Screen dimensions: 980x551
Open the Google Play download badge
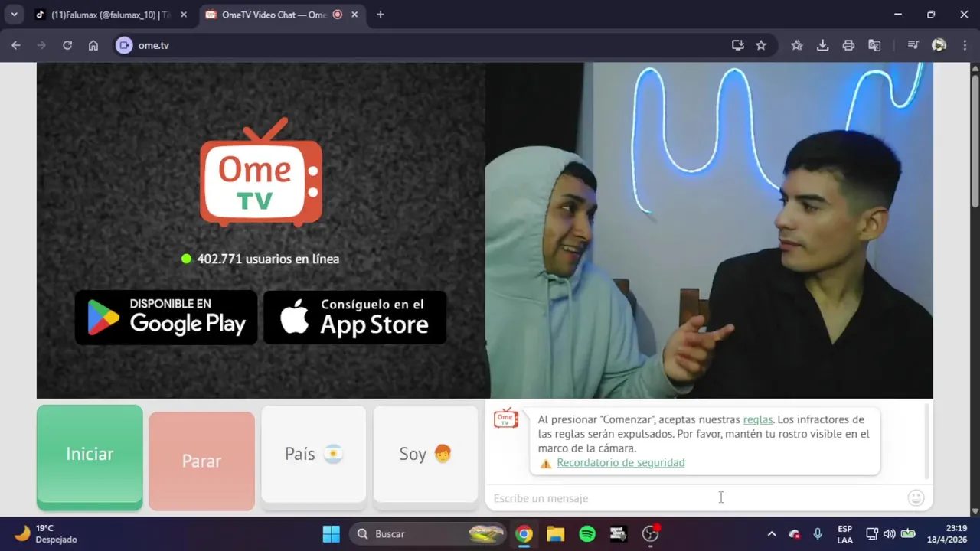point(166,317)
